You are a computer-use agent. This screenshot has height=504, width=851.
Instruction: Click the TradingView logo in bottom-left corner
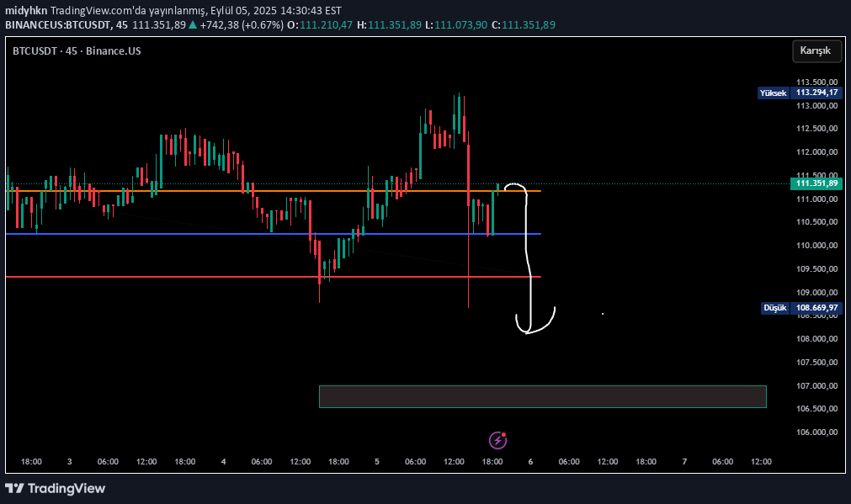click(x=56, y=489)
